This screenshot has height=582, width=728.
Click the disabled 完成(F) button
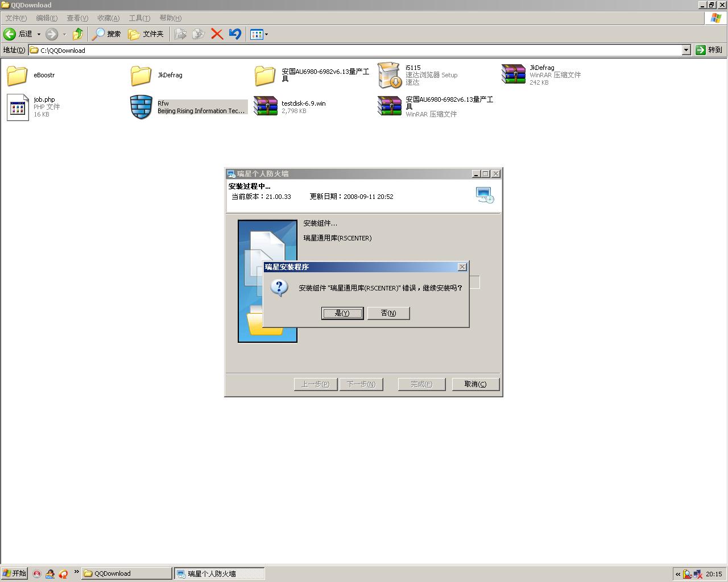coord(421,384)
